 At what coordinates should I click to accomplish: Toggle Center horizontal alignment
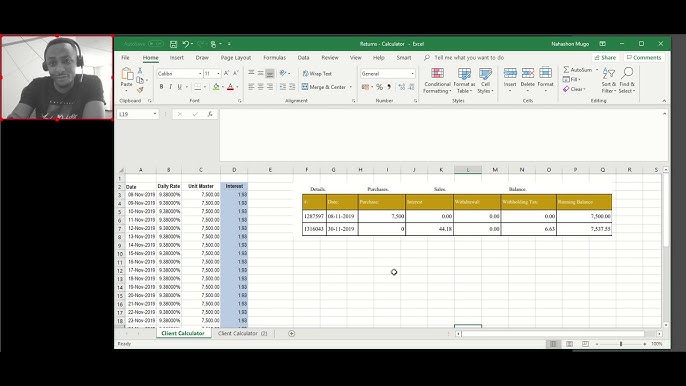[260, 87]
